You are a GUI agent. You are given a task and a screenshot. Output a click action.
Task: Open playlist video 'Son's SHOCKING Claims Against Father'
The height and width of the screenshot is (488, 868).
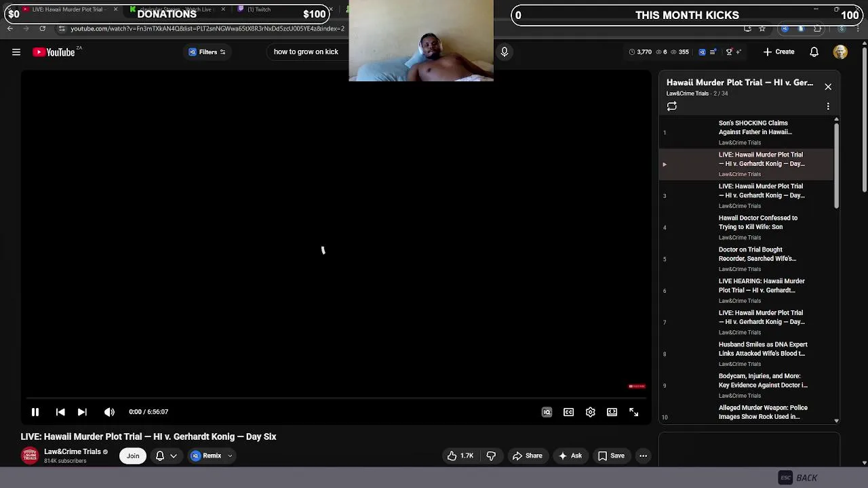click(x=746, y=132)
